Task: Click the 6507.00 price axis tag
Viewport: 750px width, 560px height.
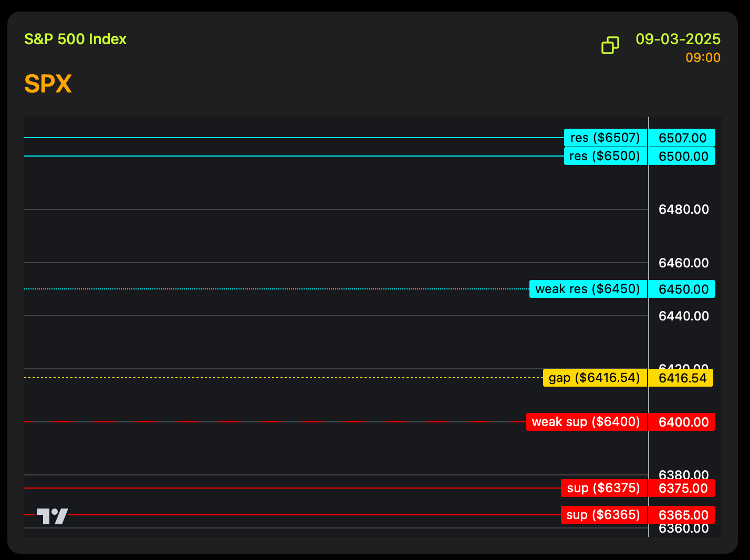Action: coord(682,138)
